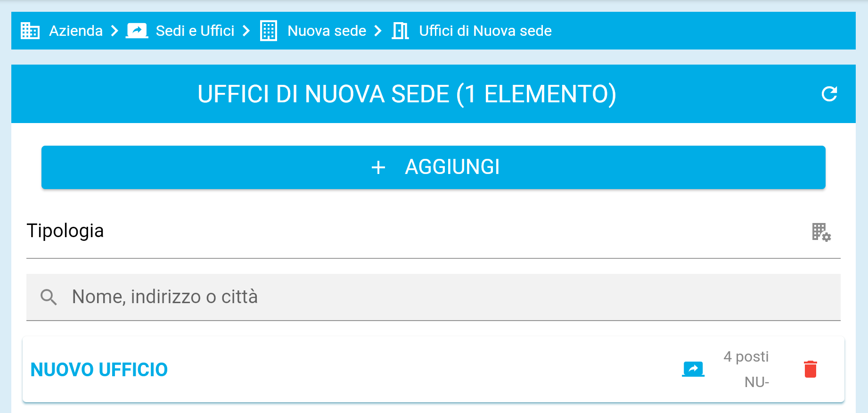The width and height of the screenshot is (868, 413).
Task: Refresh the Uffici di Nuova sede list
Action: [829, 94]
